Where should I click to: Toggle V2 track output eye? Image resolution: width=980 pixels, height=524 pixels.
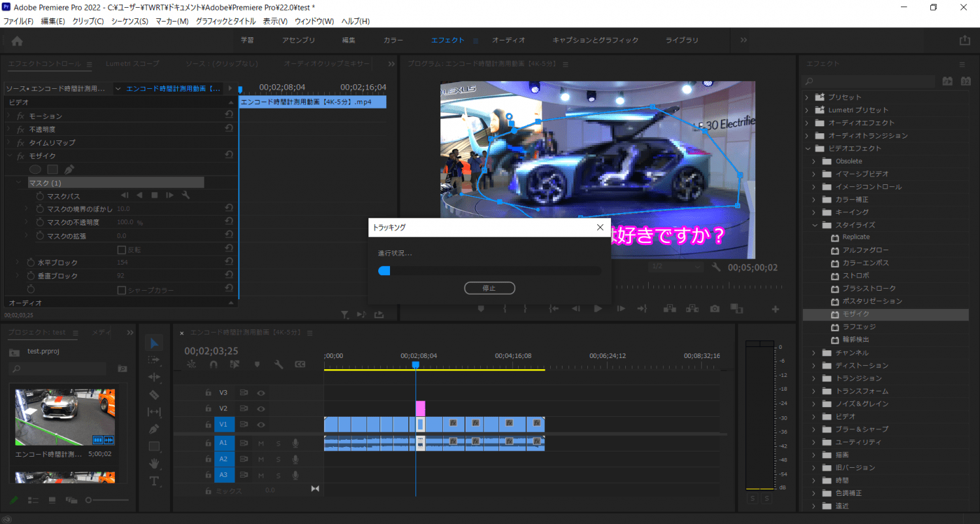coord(261,408)
